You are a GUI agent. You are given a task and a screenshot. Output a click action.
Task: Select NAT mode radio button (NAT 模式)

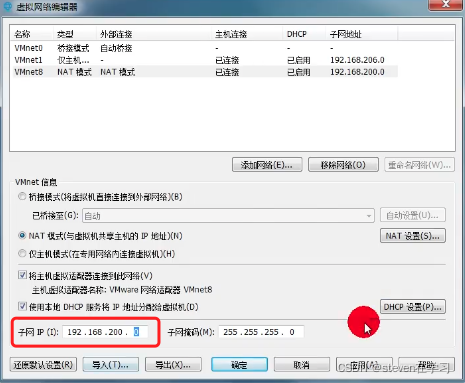(22, 236)
